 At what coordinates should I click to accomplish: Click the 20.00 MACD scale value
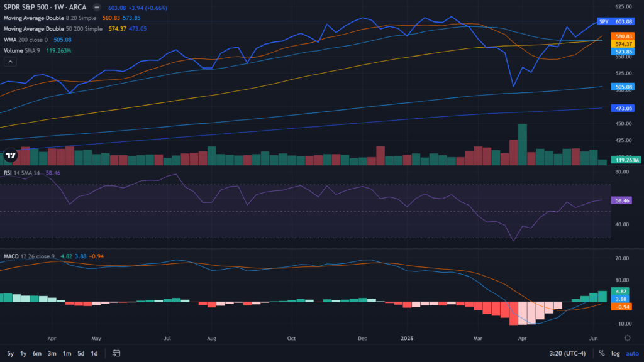click(622, 258)
